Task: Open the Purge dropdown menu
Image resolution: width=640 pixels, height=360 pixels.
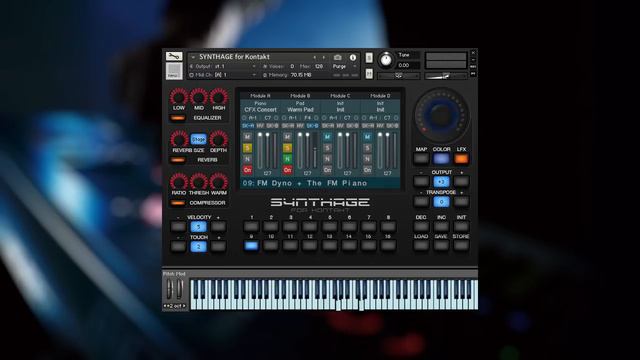Action: click(344, 66)
